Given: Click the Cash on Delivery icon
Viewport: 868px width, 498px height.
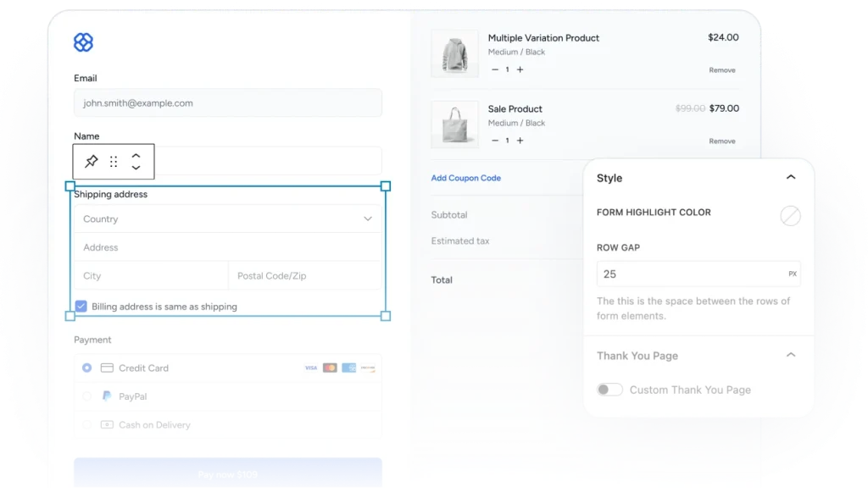Looking at the screenshot, I should [x=107, y=425].
